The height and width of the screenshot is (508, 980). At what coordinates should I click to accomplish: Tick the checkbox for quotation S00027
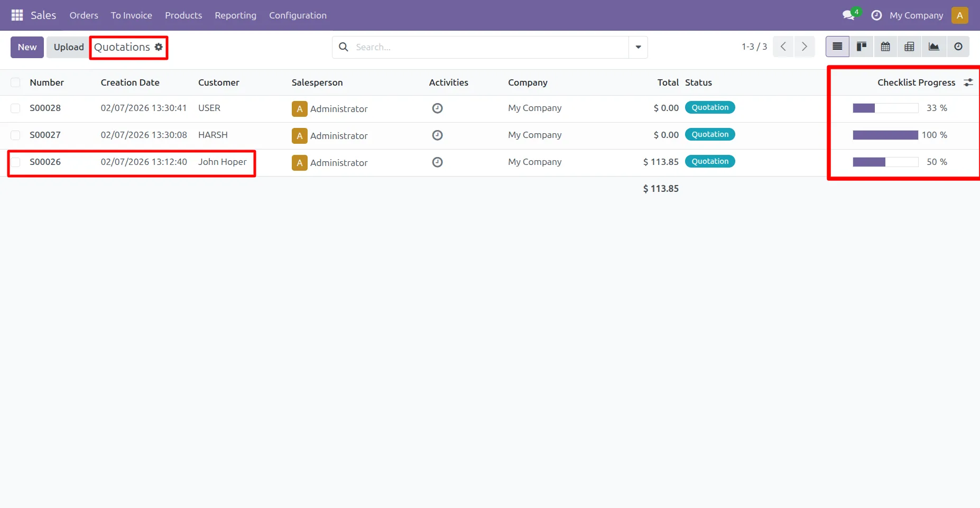(16, 135)
